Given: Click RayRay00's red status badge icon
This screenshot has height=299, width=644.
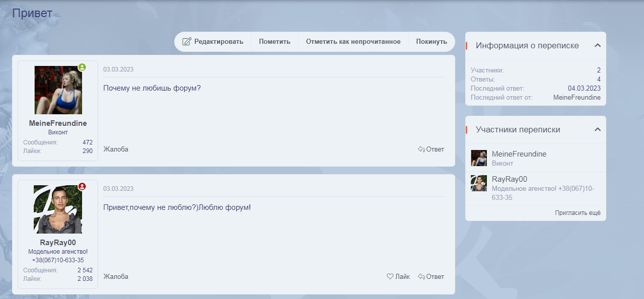Looking at the screenshot, I should pyautogui.click(x=82, y=186).
